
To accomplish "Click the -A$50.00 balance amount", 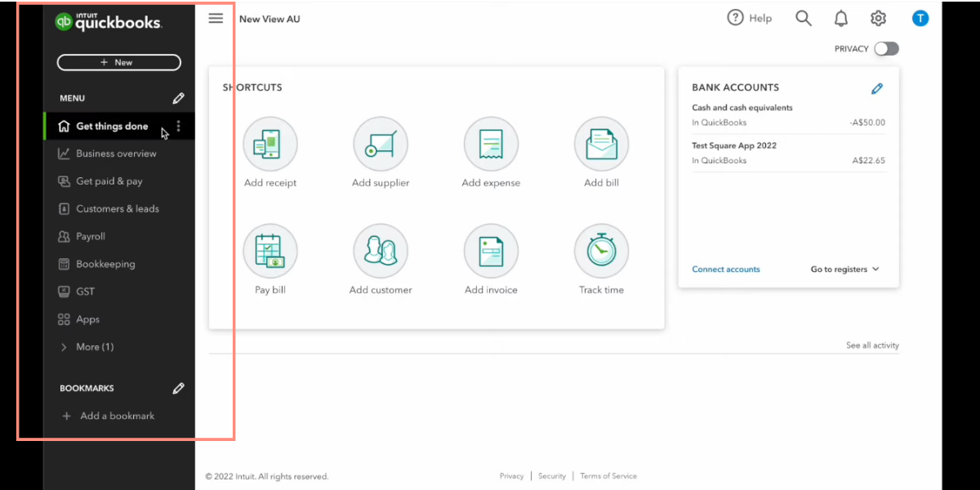I will 867,123.
